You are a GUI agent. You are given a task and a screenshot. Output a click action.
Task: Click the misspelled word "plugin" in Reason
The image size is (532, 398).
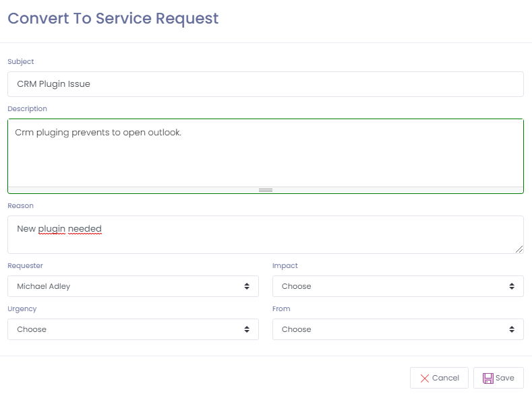coord(52,229)
